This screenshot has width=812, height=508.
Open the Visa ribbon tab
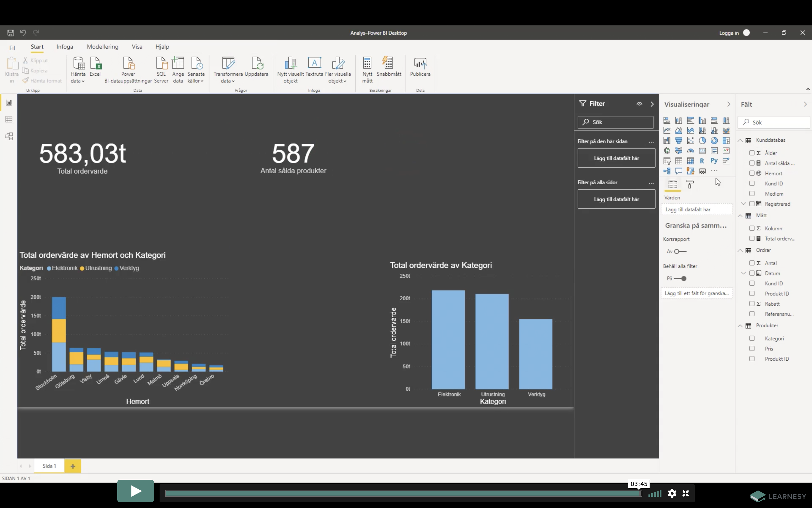pyautogui.click(x=137, y=47)
